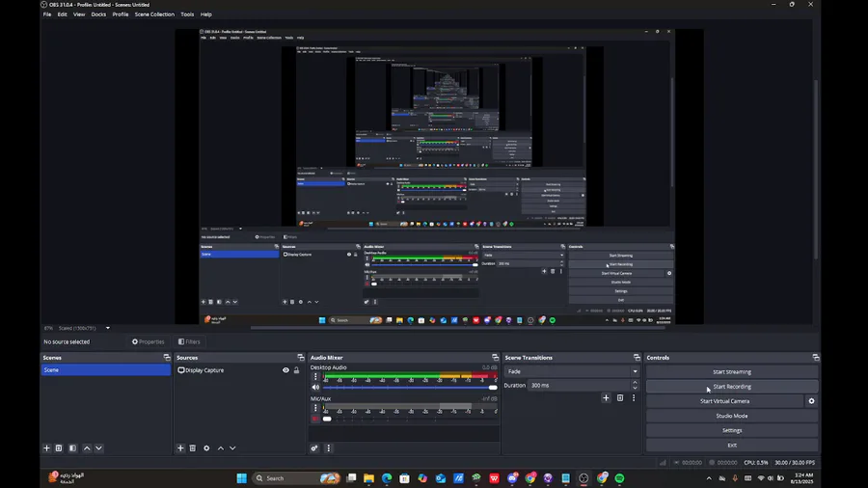Add a scene transition with plus icon
The height and width of the screenshot is (488, 868).
click(x=606, y=397)
